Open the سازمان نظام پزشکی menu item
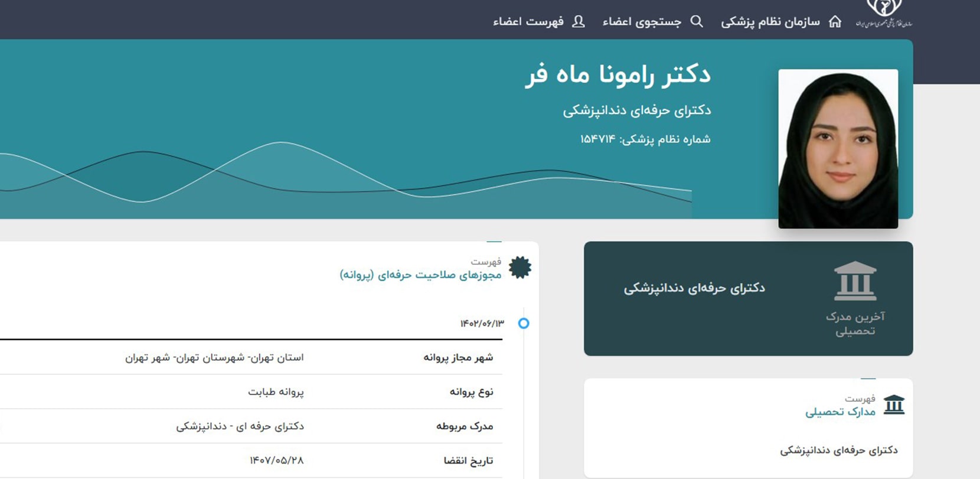This screenshot has height=479, width=980. (770, 22)
